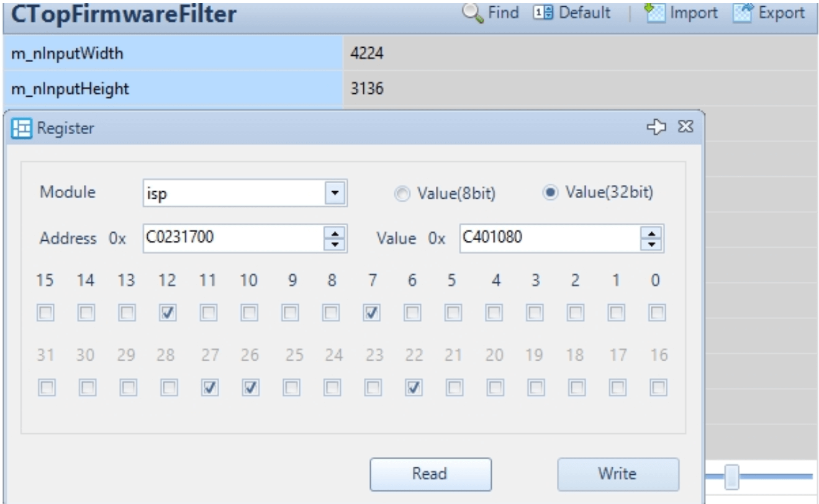819x504 pixels.
Task: Click the Register panel grid icon
Action: (x=21, y=128)
